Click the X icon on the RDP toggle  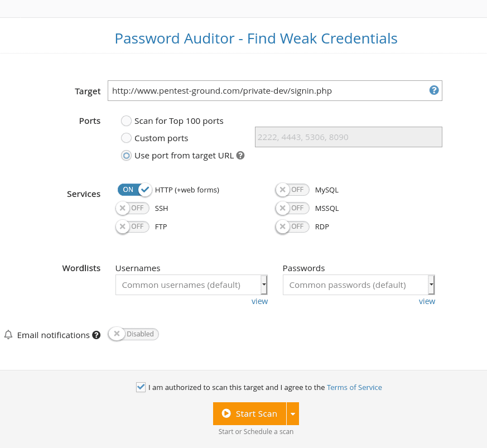pyautogui.click(x=283, y=227)
